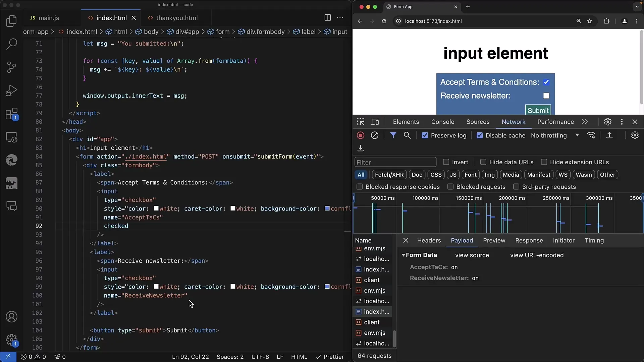Toggle the AcceptTaCs checked attribute on line 92
The height and width of the screenshot is (362, 644).
pos(116,226)
